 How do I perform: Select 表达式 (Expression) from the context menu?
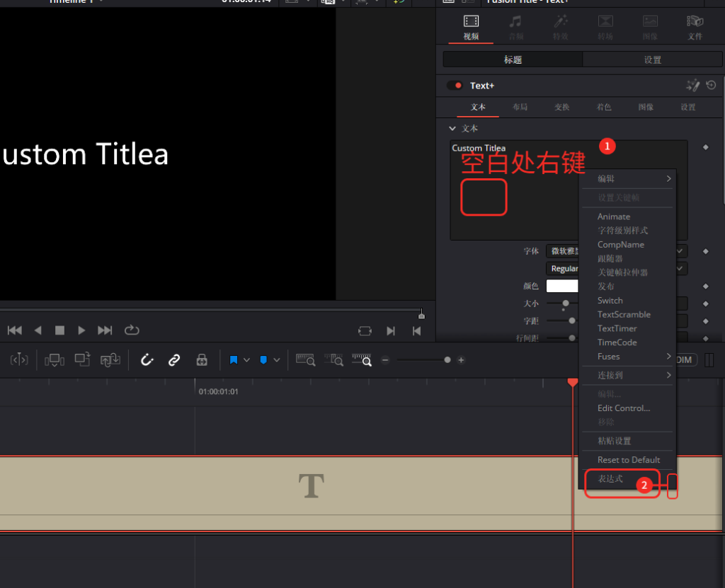610,479
